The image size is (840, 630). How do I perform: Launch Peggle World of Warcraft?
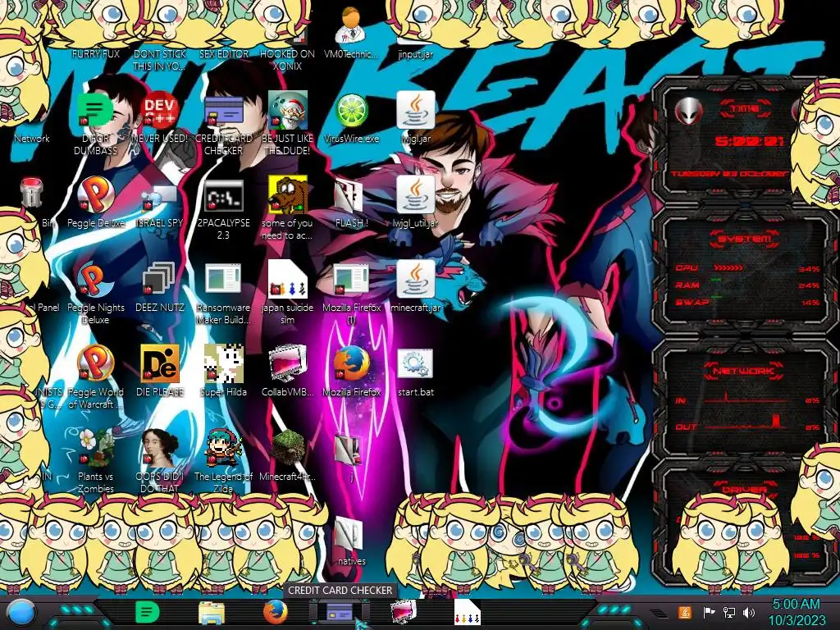pos(95,376)
